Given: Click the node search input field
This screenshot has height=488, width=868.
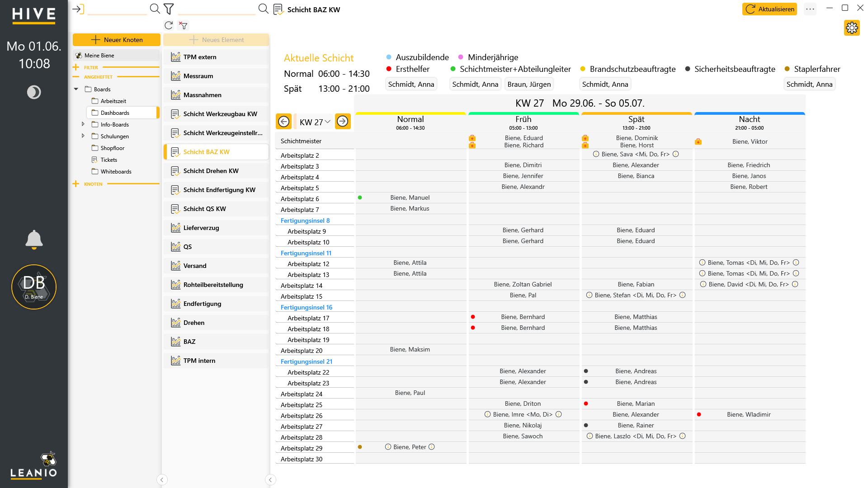Looking at the screenshot, I should 117,9.
